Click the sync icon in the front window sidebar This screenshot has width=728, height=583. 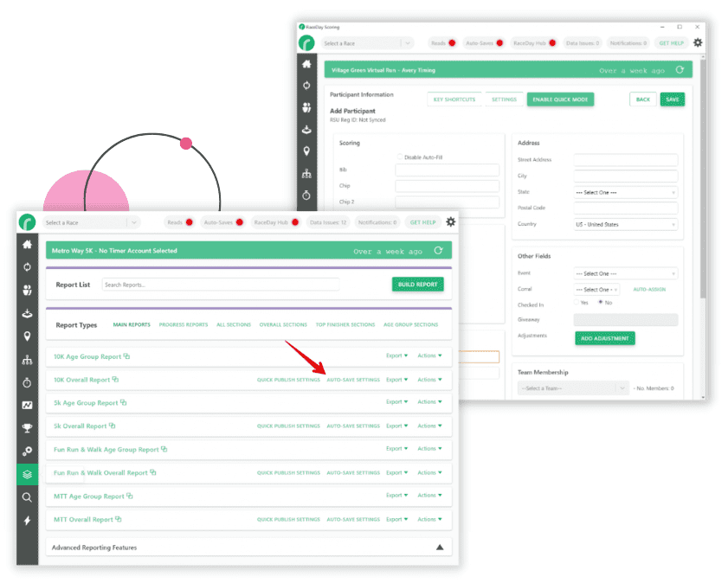[28, 267]
